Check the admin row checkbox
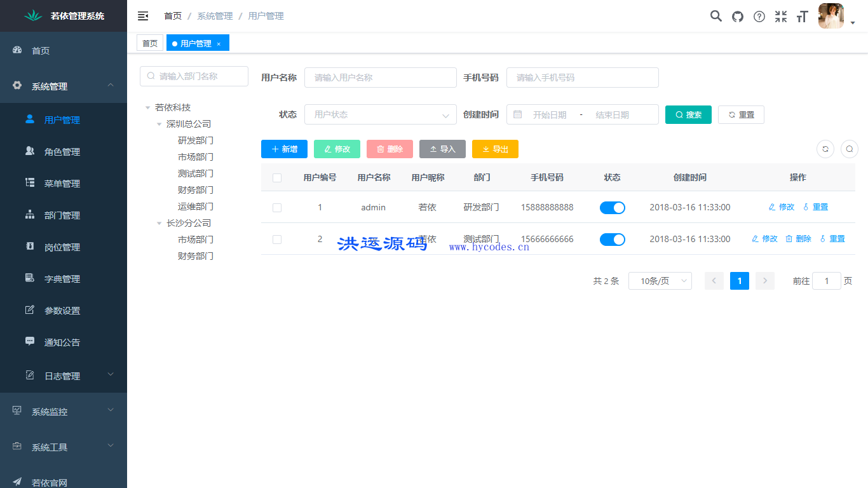The image size is (868, 488). coord(277,208)
